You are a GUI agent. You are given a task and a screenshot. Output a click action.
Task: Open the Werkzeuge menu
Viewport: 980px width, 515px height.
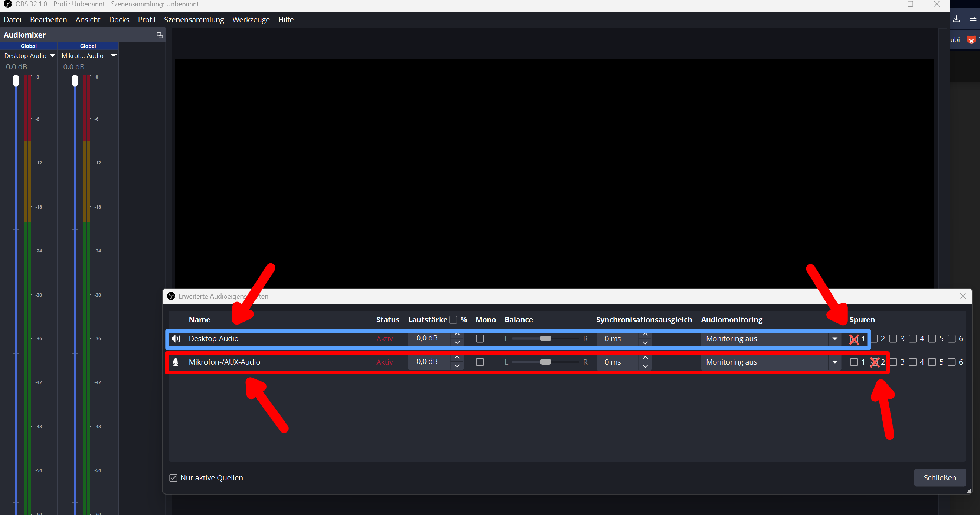click(x=251, y=20)
